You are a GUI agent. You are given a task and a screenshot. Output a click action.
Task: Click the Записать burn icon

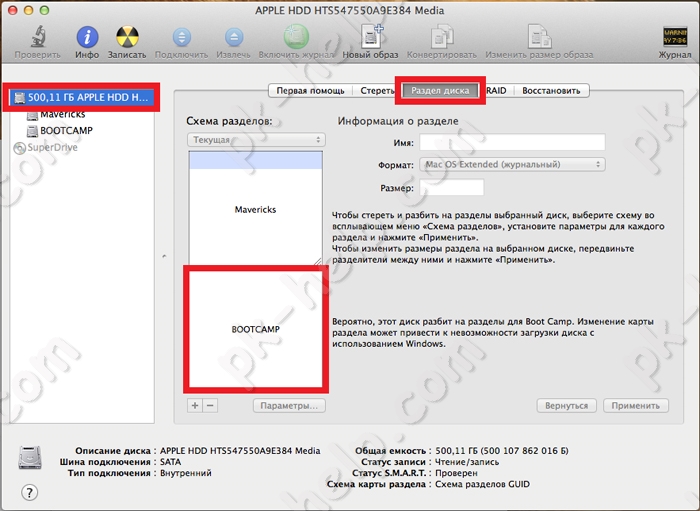point(127,37)
